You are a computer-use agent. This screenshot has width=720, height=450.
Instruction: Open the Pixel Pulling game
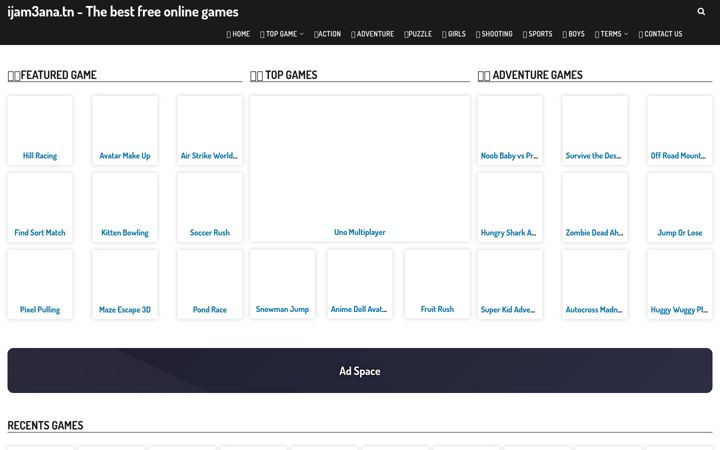tap(40, 285)
